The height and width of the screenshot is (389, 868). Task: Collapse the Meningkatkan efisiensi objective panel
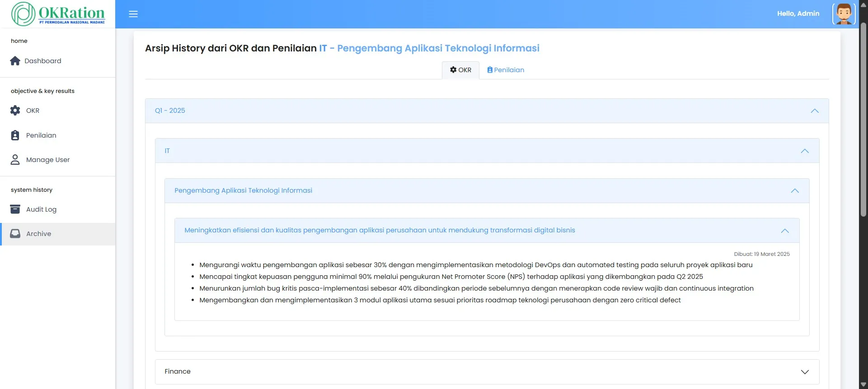pyautogui.click(x=487, y=231)
